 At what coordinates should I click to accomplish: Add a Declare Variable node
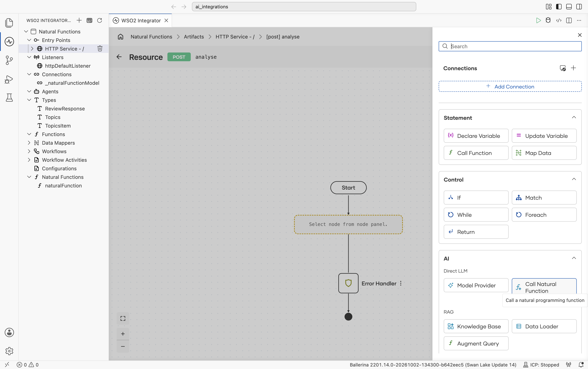coord(476,136)
